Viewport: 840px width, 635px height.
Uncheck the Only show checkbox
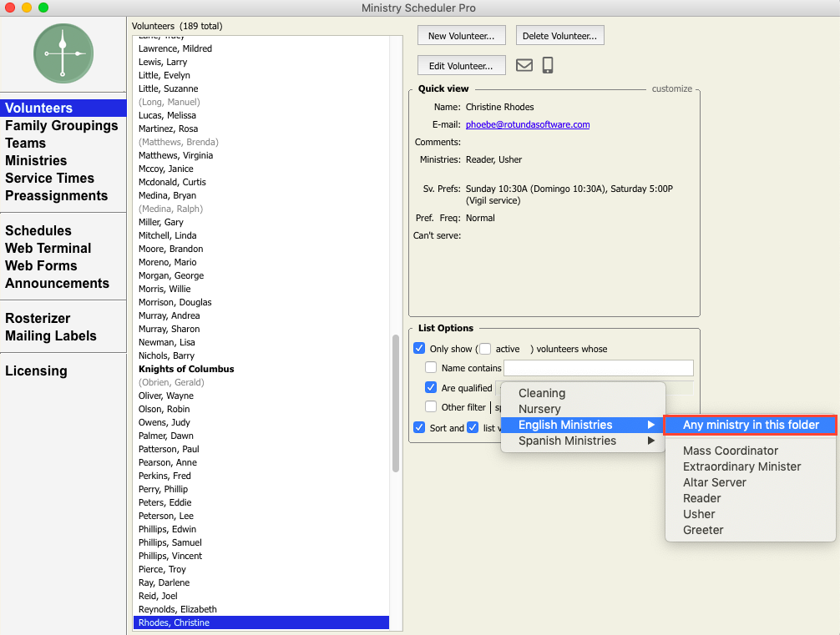(419, 348)
